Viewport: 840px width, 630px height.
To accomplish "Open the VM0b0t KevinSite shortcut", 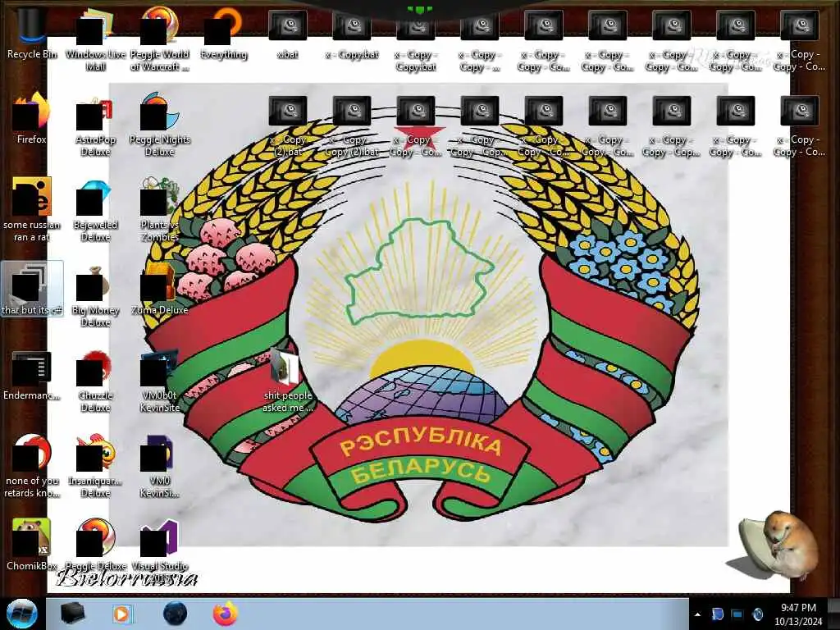I will [x=160, y=381].
